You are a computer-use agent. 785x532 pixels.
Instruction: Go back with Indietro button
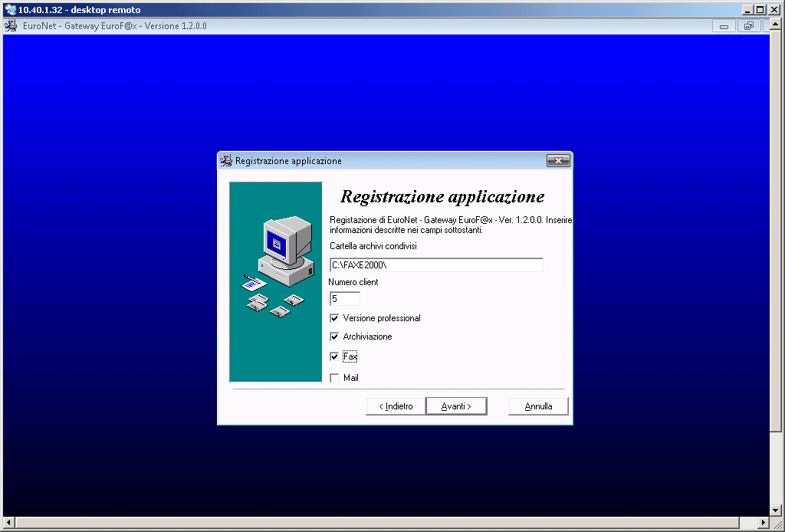pos(396,406)
